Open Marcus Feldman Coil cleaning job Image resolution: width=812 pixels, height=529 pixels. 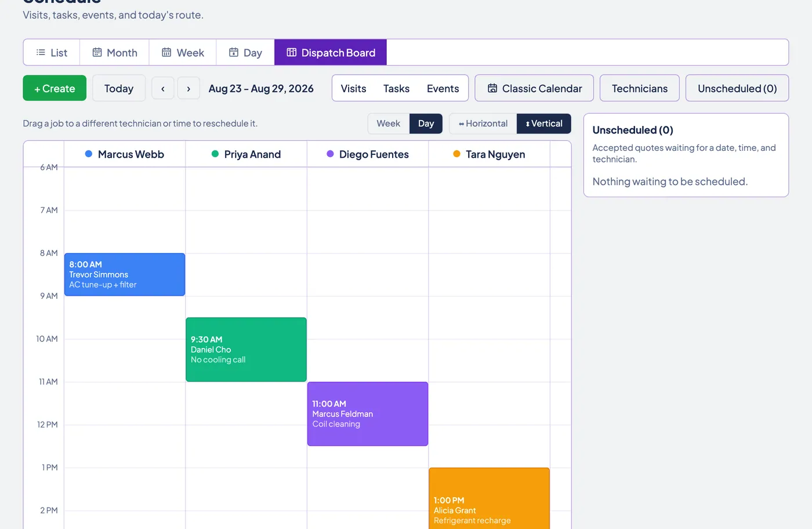click(x=368, y=414)
